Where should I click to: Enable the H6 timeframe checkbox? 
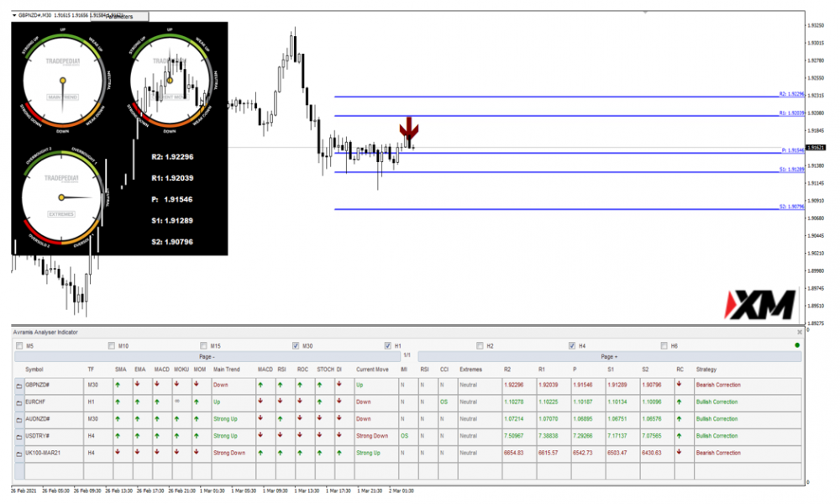pos(664,346)
